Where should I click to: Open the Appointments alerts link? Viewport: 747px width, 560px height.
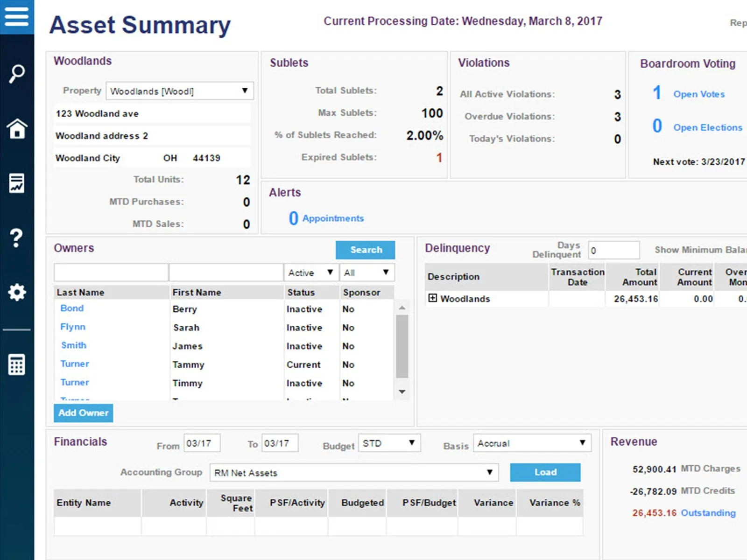[333, 218]
